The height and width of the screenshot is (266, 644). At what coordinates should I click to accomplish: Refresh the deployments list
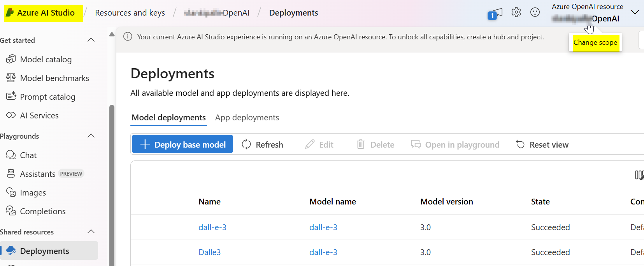tap(262, 144)
